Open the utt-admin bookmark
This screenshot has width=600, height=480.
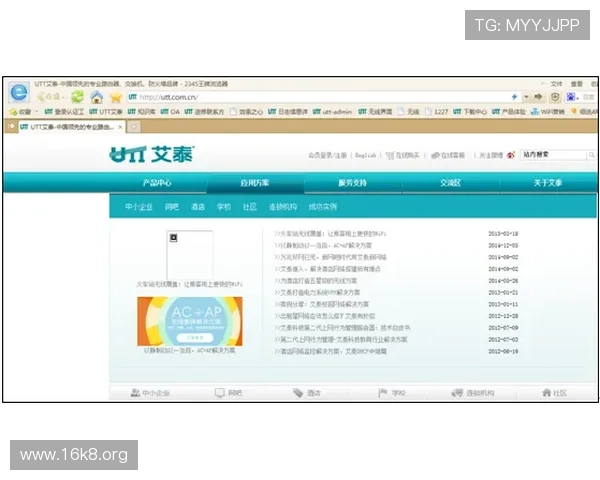pos(332,112)
